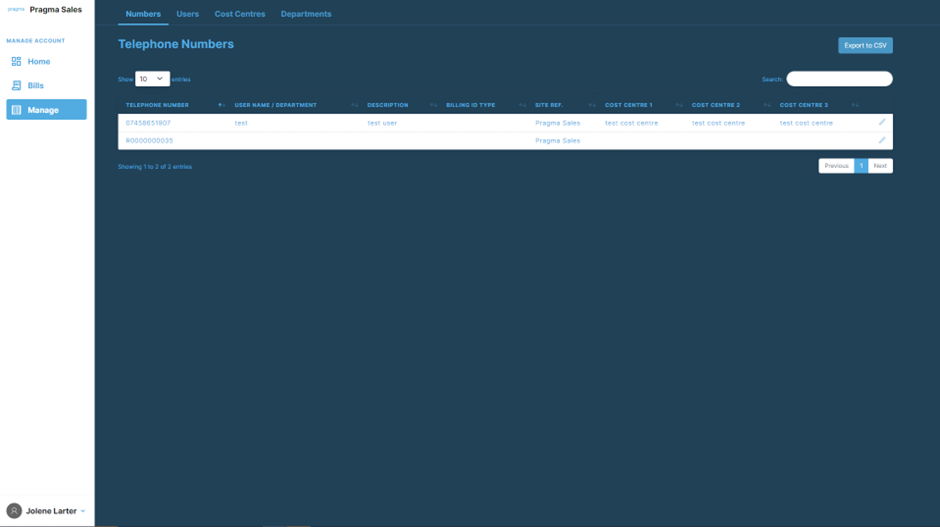Click the Cost Centre 3 'test cost centre' cell
This screenshot has height=527, width=940.
point(806,123)
